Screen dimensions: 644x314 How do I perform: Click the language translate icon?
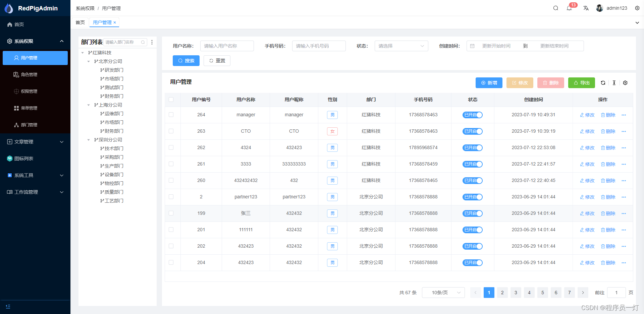(x=586, y=8)
